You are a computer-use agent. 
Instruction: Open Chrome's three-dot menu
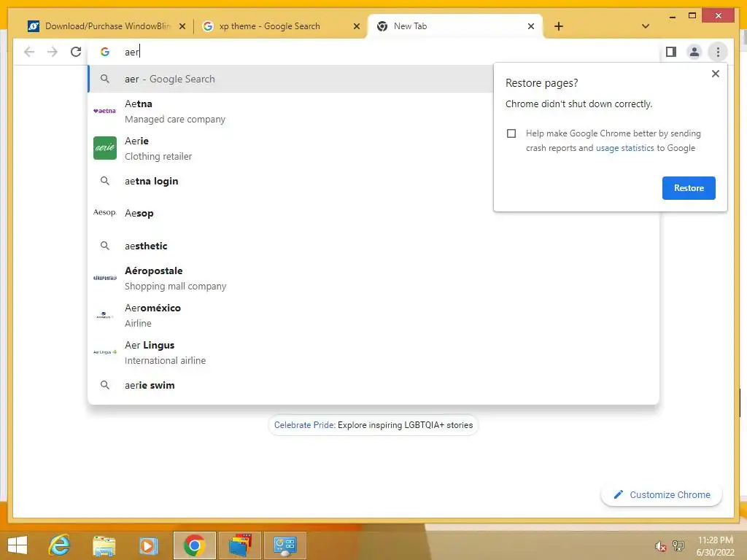(x=718, y=52)
